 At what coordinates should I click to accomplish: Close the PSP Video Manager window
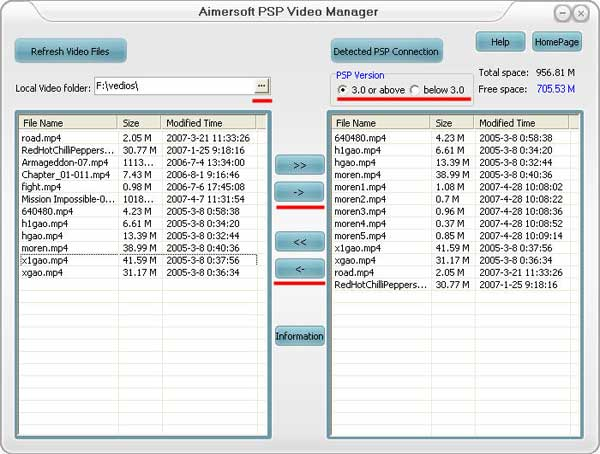click(581, 13)
